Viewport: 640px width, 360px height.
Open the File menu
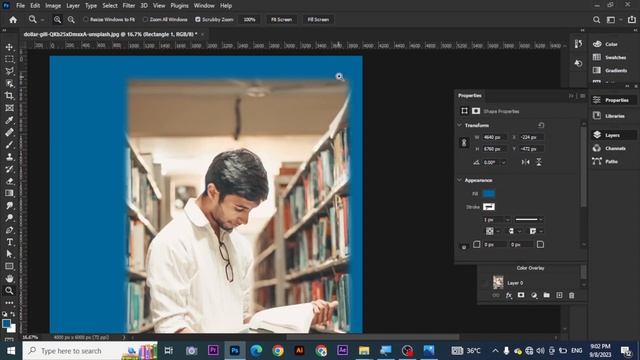[x=20, y=6]
